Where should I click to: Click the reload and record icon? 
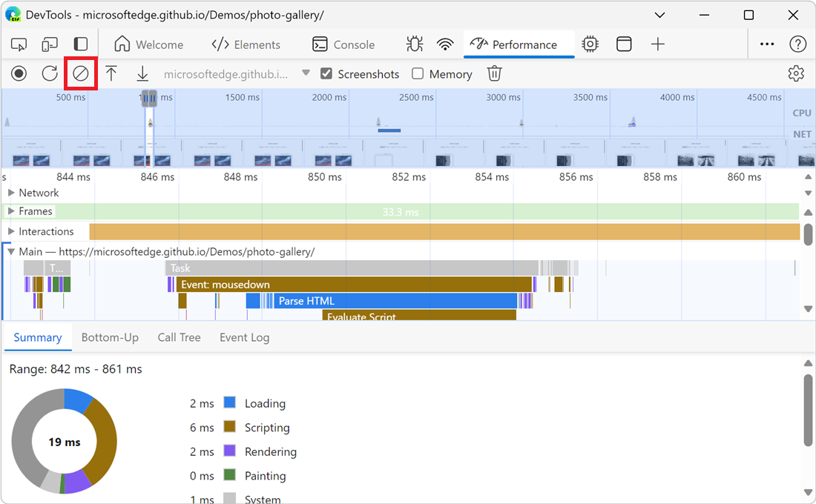pos(49,73)
